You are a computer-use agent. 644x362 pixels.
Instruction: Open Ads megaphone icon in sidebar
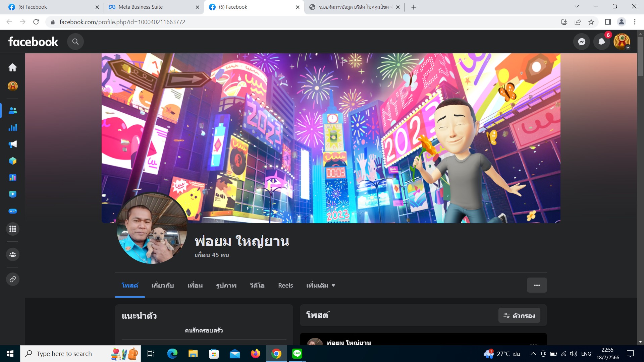(x=12, y=144)
